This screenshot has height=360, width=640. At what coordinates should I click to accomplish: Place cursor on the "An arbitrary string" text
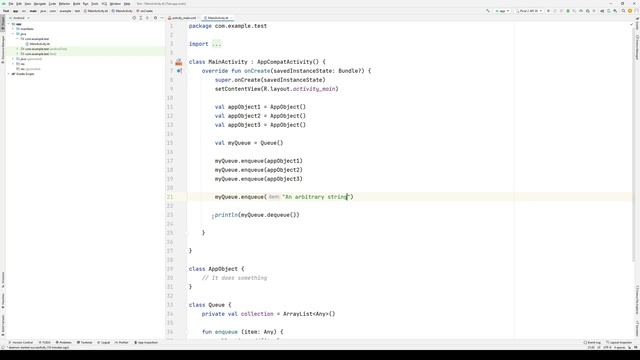click(316, 197)
